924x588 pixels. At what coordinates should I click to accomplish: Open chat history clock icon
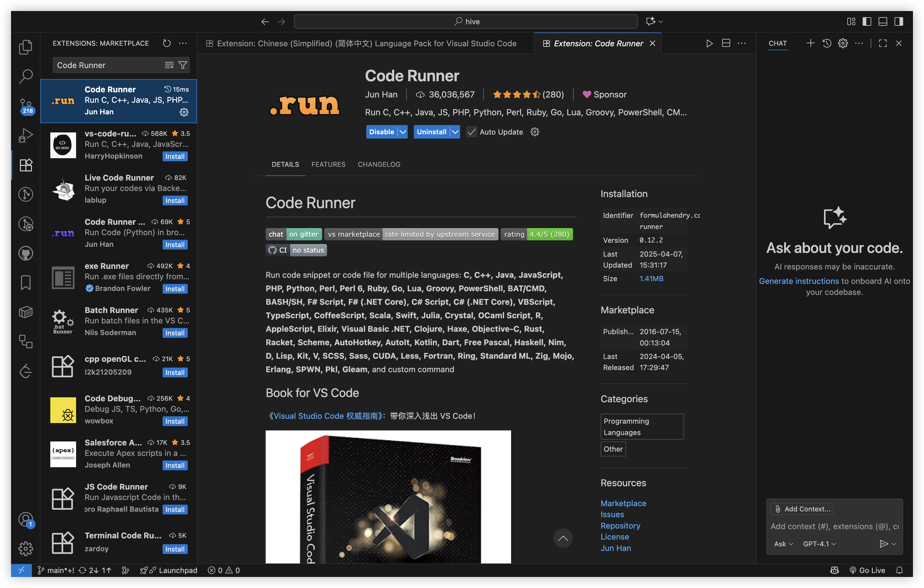point(827,43)
